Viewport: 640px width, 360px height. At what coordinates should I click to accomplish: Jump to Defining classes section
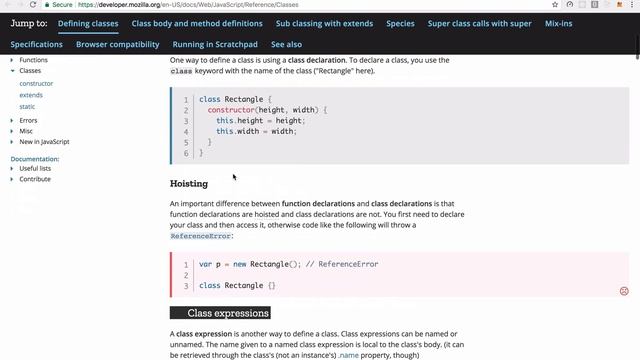pyautogui.click(x=88, y=24)
